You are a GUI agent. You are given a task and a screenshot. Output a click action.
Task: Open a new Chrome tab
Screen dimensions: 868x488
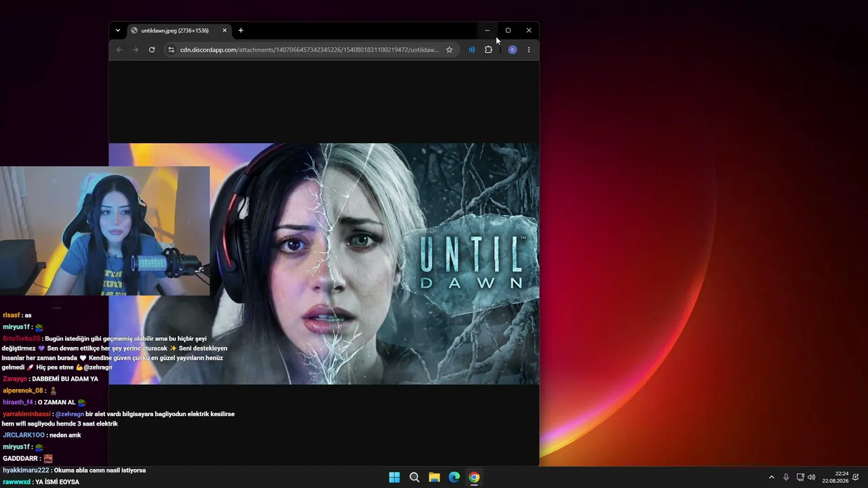241,30
